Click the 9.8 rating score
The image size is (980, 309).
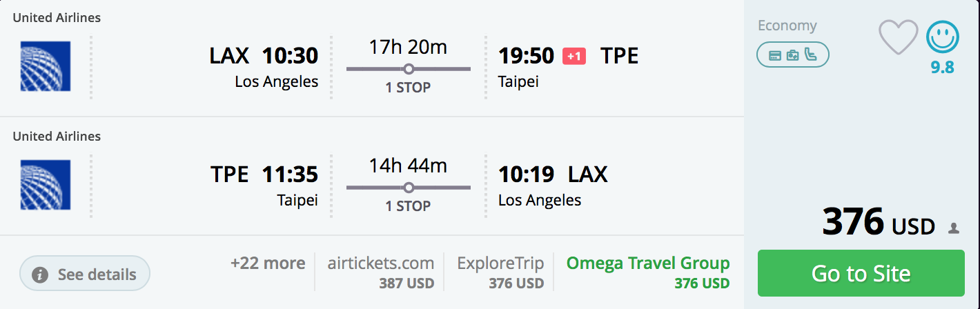943,68
